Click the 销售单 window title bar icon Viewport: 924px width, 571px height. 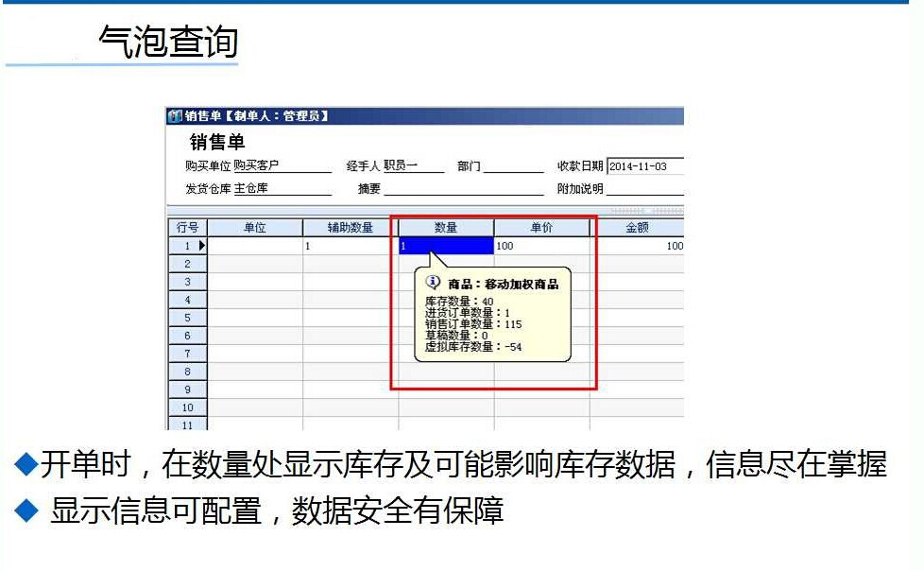click(175, 116)
